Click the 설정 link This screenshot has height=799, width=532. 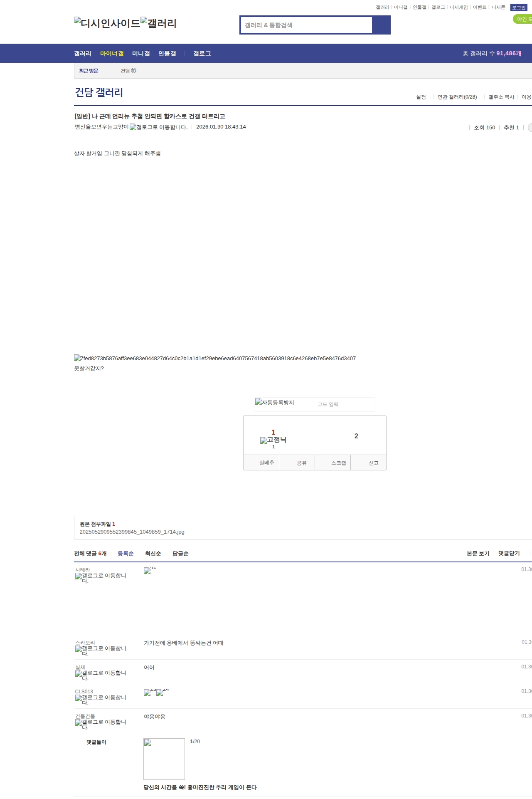point(421,97)
